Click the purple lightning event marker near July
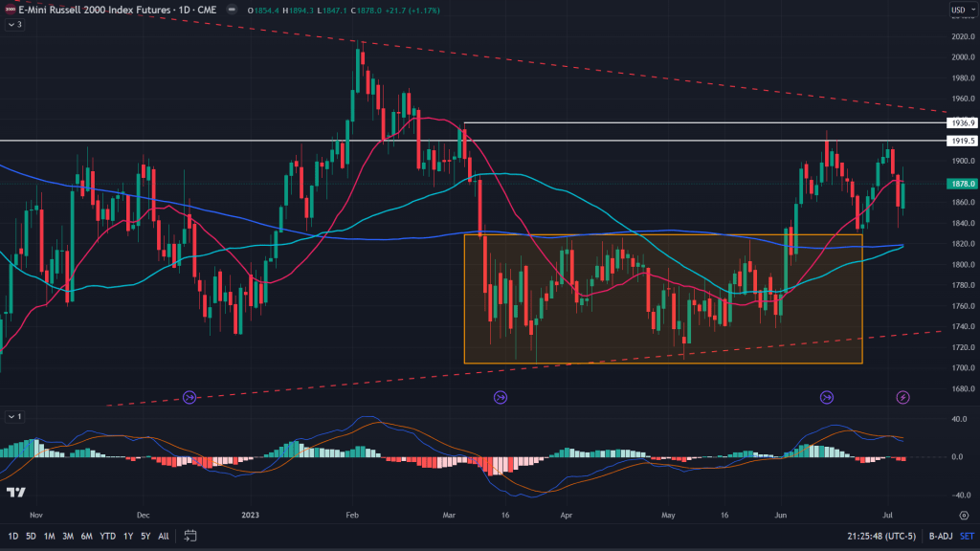The height and width of the screenshot is (551, 980). tap(902, 396)
